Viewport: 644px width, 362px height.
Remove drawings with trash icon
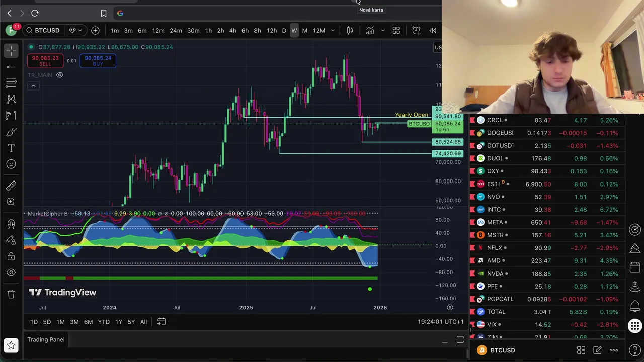tap(11, 294)
